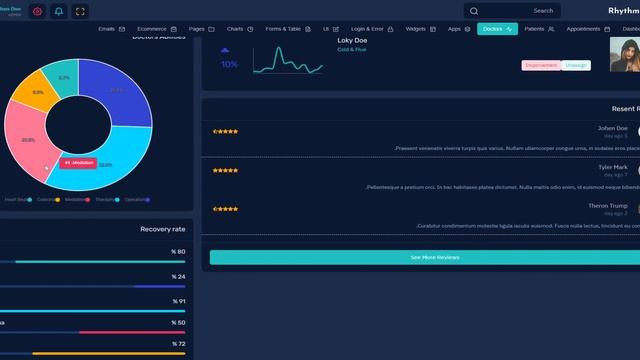The image size is (640, 360).
Task: Click See More Reviews button
Action: point(425,258)
